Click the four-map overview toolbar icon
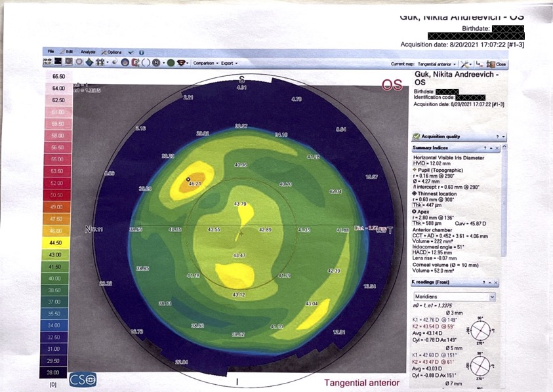This screenshot has height=392, width=553. click(x=48, y=62)
